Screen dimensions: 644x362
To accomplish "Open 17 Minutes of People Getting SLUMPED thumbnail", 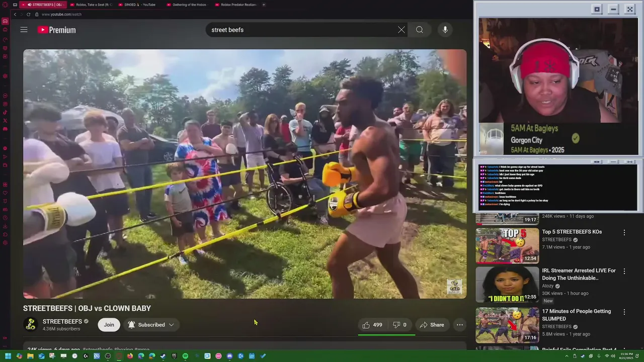I will pyautogui.click(x=507, y=325).
